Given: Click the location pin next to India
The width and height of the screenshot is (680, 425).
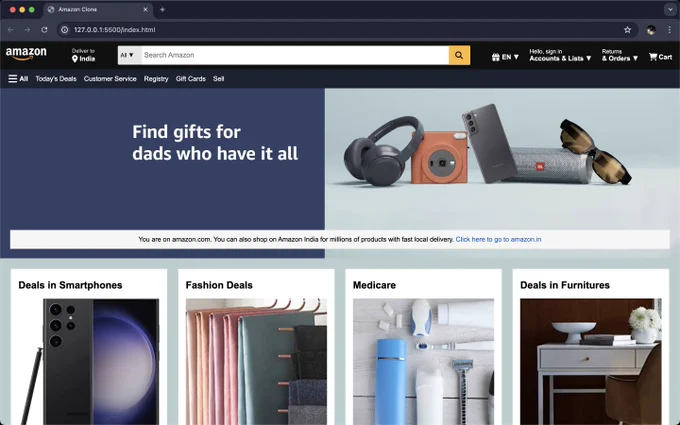Looking at the screenshot, I should (x=75, y=59).
